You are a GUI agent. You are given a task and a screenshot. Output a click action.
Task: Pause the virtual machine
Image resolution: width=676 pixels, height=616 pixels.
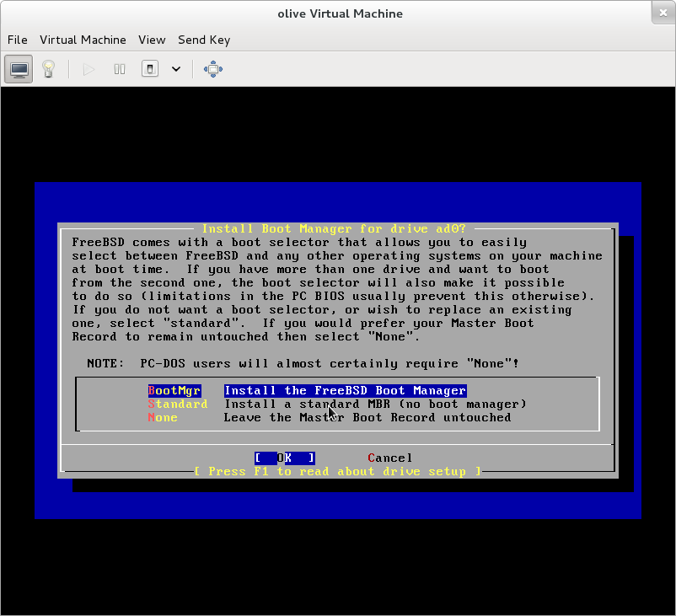click(120, 69)
